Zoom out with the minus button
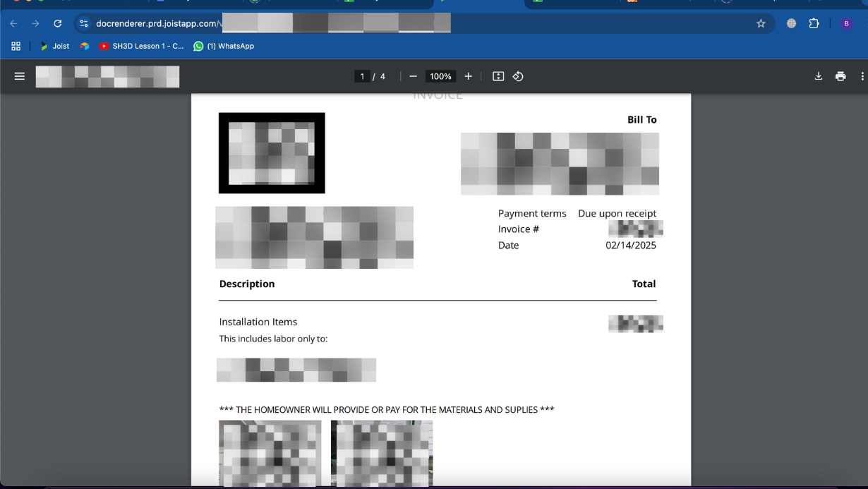Image resolution: width=868 pixels, height=489 pixels. [414, 76]
